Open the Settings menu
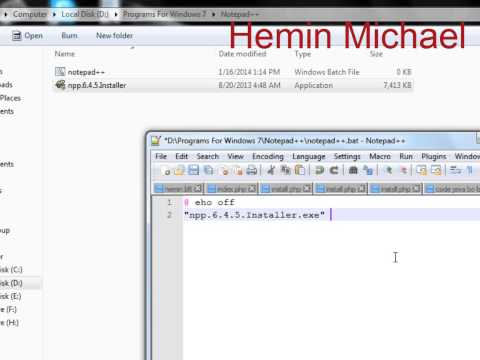 (347, 156)
